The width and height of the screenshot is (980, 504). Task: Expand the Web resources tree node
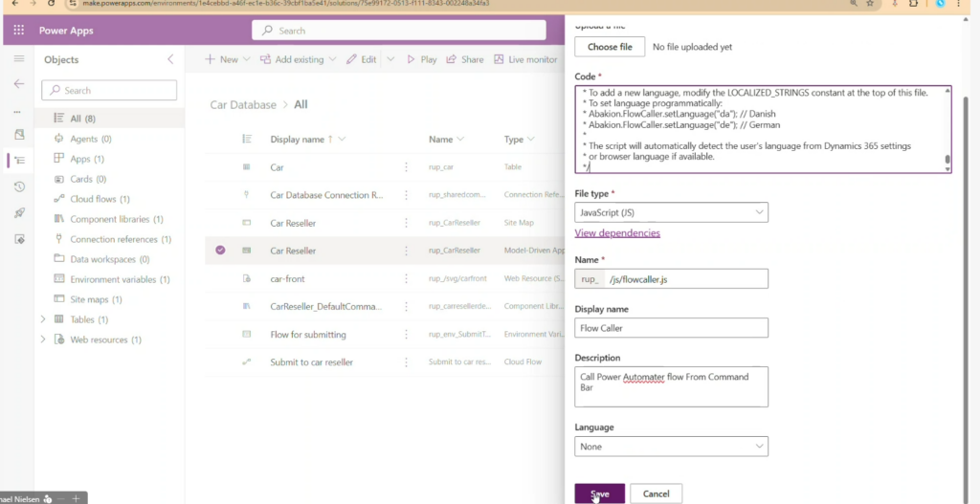tap(42, 340)
